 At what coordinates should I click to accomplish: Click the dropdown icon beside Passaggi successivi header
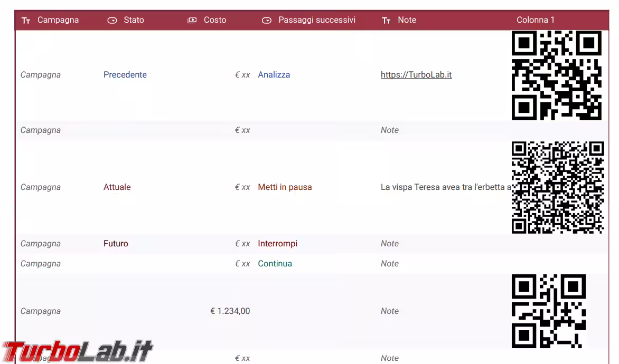(267, 21)
